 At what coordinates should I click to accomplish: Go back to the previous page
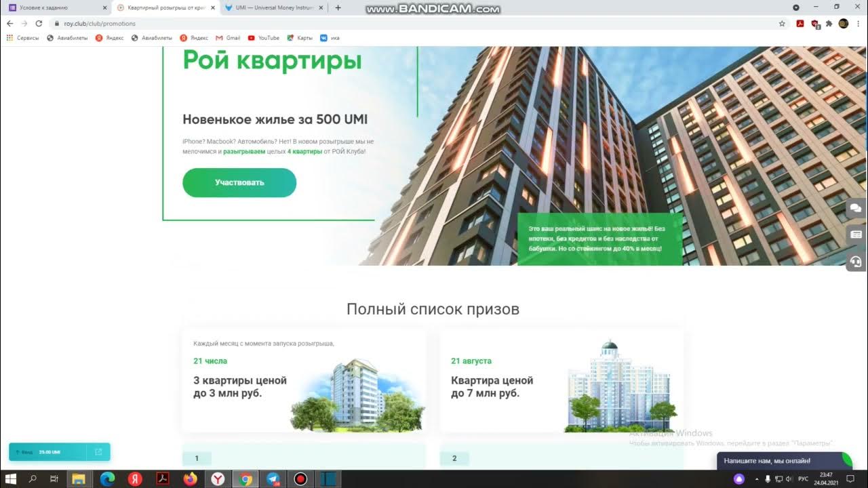coord(9,23)
